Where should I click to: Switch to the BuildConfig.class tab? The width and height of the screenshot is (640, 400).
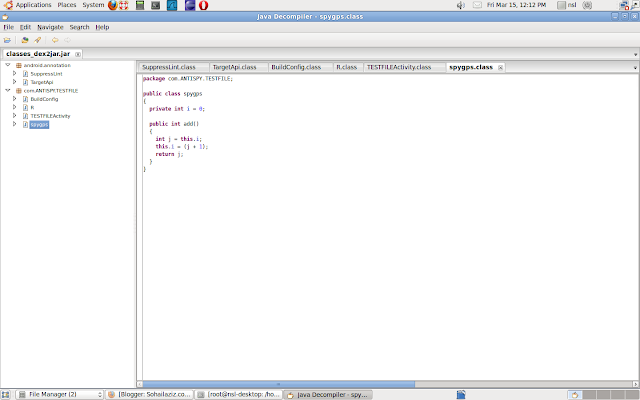(300, 67)
